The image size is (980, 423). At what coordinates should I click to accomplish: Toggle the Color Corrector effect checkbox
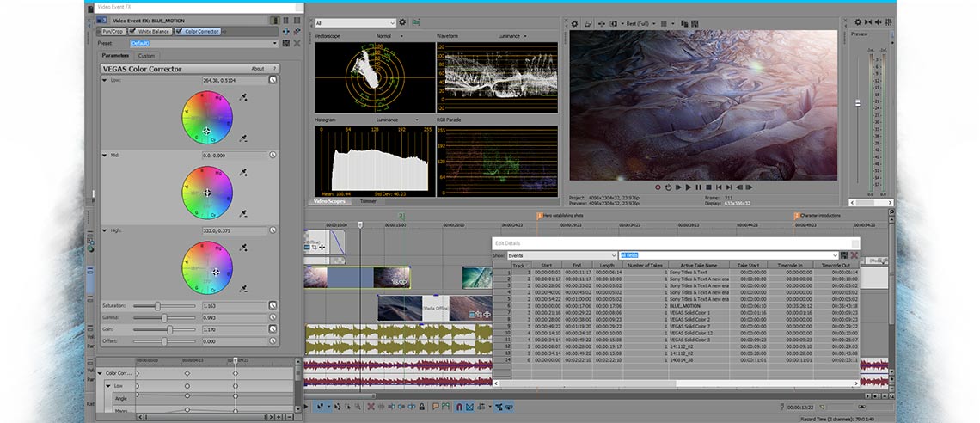point(179,31)
